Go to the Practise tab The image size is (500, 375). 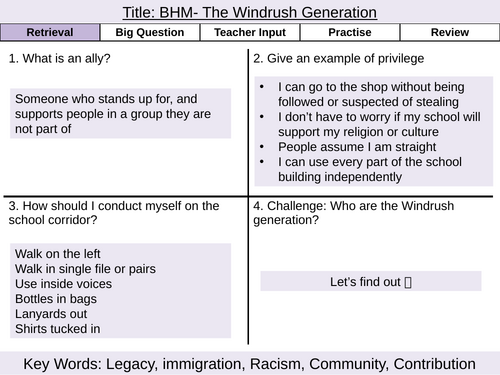coord(350,32)
